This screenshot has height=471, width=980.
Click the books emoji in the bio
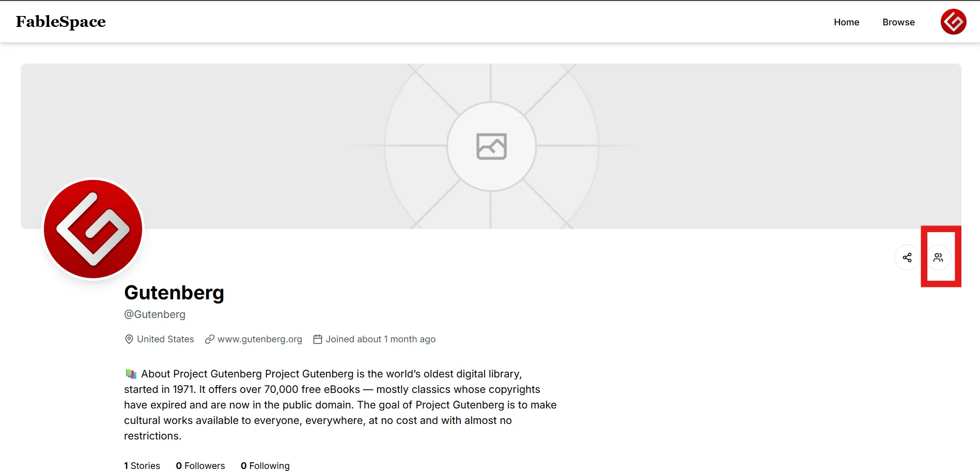pos(131,374)
